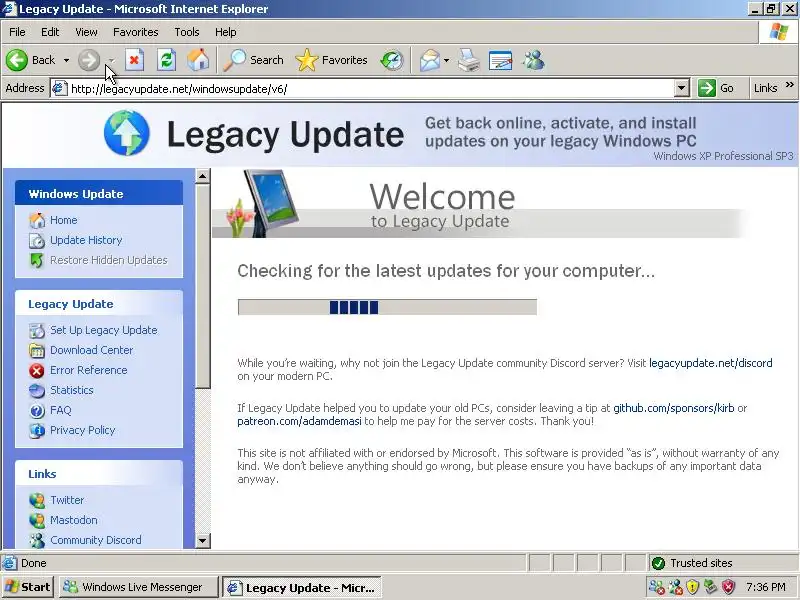This screenshot has width=800, height=600.
Task: Click the red shield tray icon
Action: [x=728, y=587]
